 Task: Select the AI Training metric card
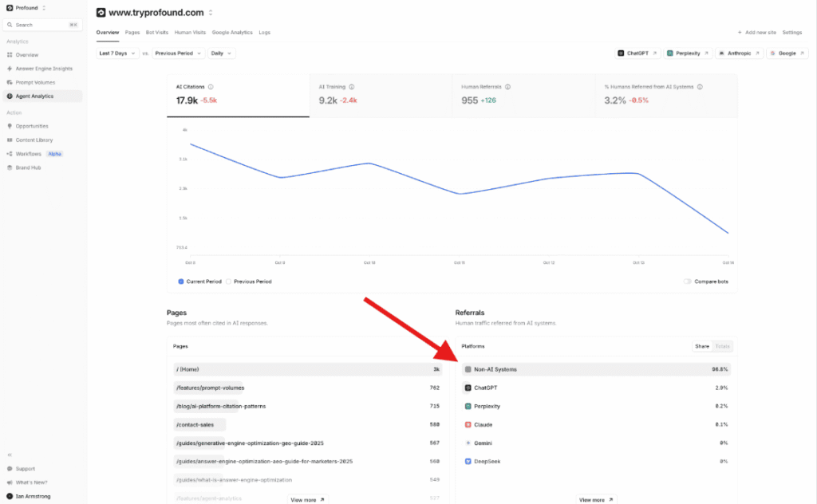pos(381,95)
